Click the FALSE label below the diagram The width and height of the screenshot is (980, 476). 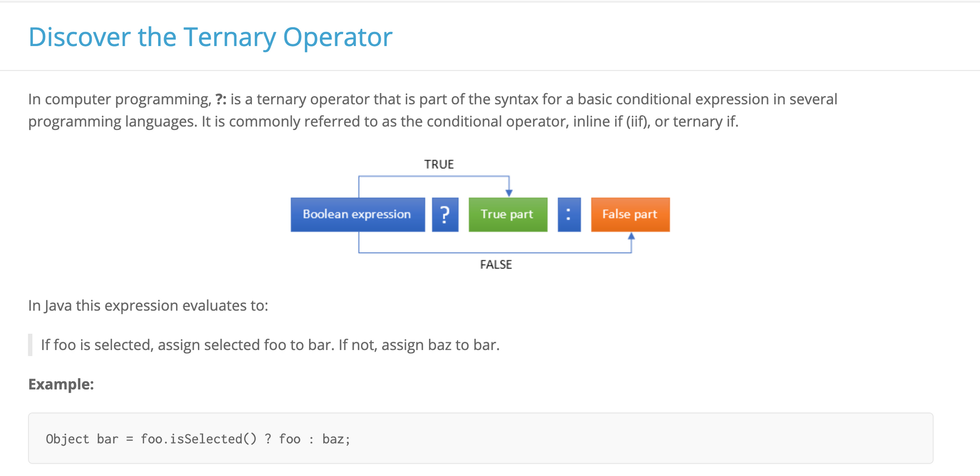click(496, 265)
